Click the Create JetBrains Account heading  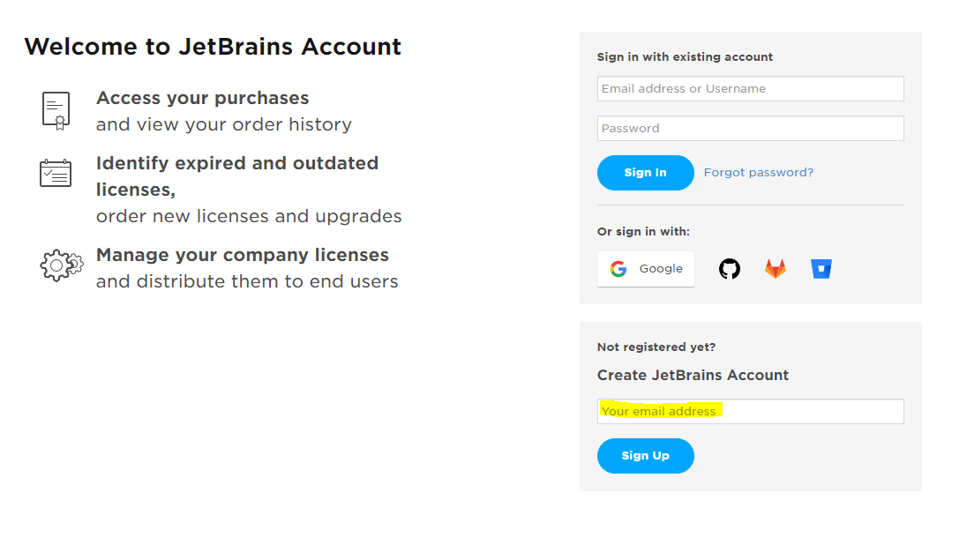tap(693, 375)
